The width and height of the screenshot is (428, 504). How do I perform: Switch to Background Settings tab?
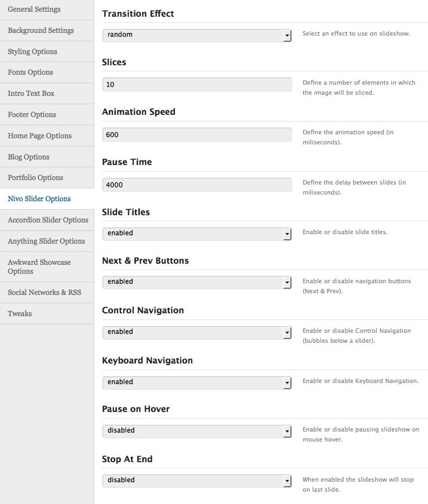[47, 31]
